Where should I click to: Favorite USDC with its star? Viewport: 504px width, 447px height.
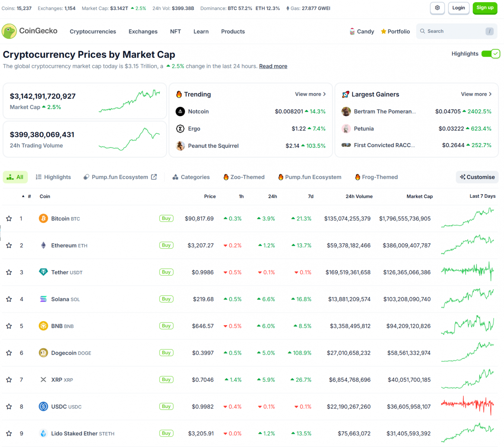point(9,406)
